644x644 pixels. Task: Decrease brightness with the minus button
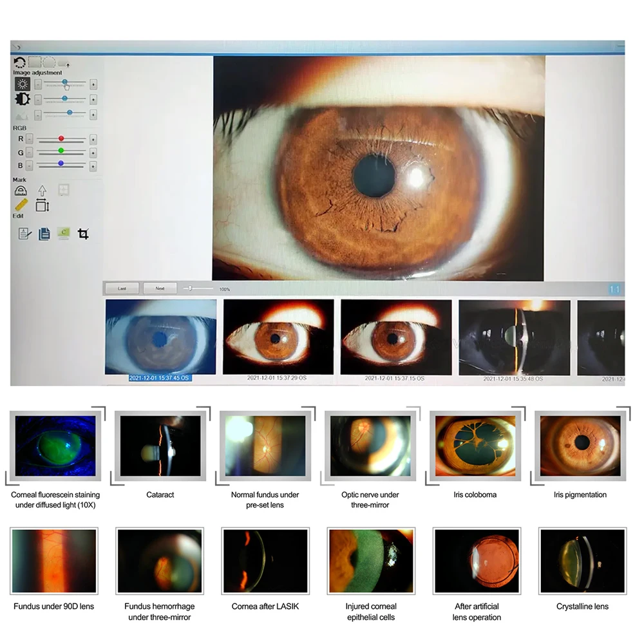point(38,84)
